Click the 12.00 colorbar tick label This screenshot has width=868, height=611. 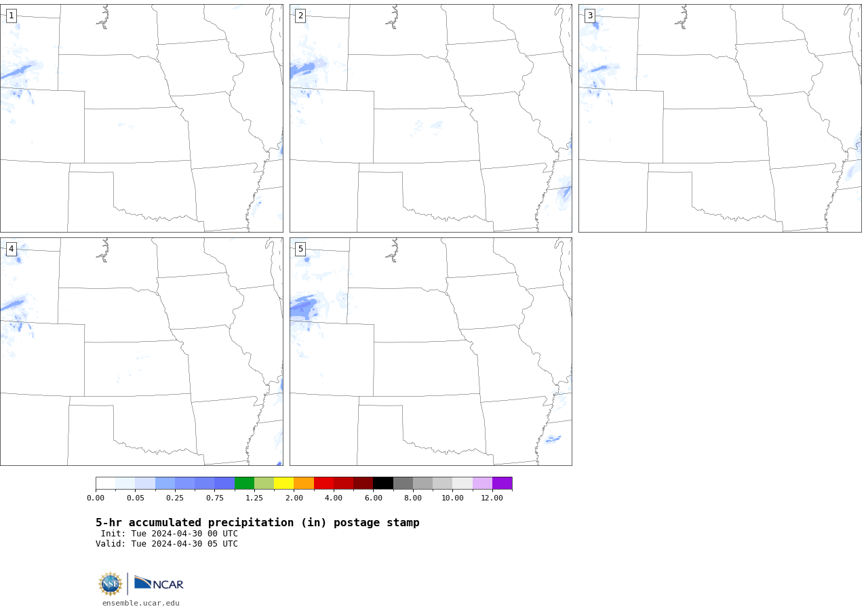click(x=492, y=498)
